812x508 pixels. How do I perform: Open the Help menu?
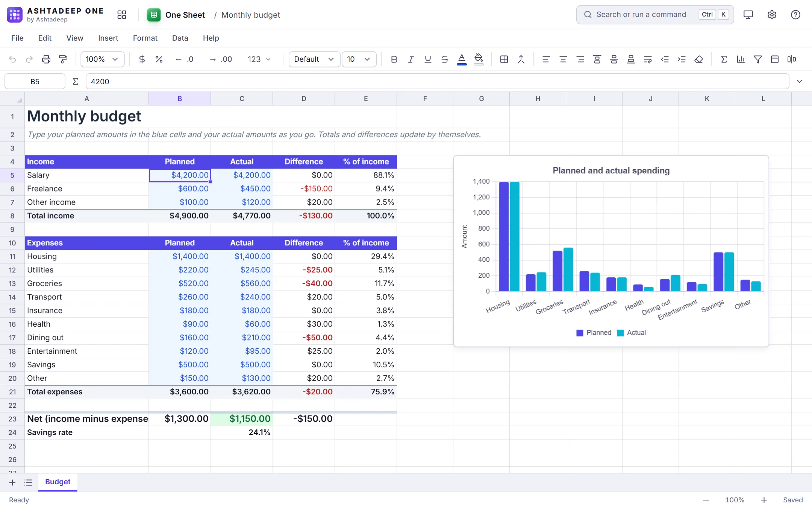click(x=211, y=38)
